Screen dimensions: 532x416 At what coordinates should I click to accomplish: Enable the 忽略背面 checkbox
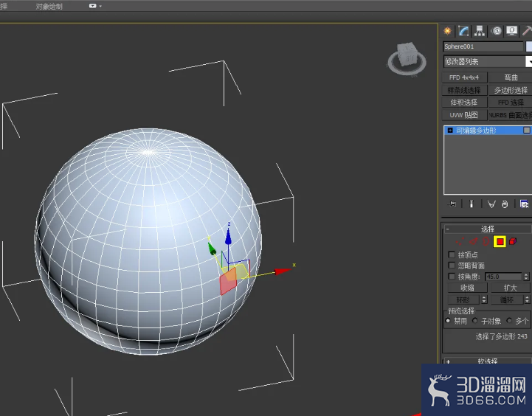click(452, 265)
